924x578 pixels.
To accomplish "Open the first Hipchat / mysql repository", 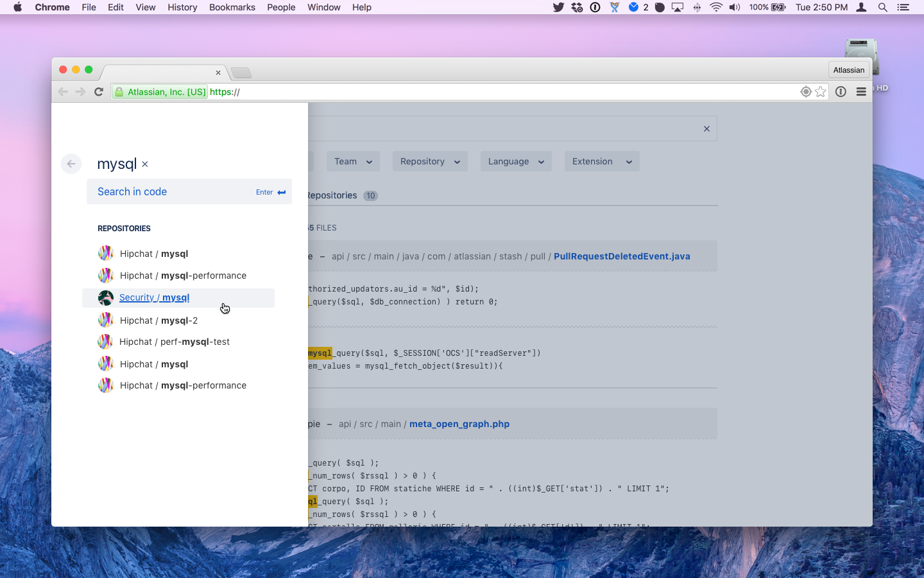I will click(x=154, y=254).
